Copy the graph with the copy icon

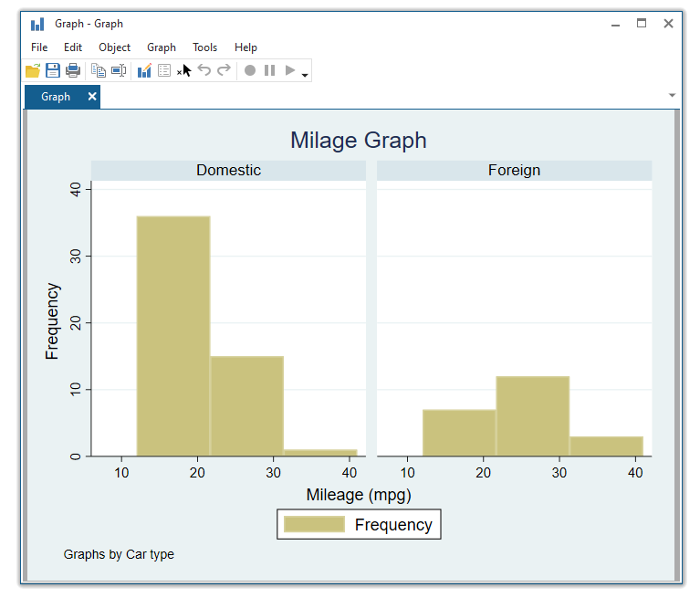coord(99,70)
